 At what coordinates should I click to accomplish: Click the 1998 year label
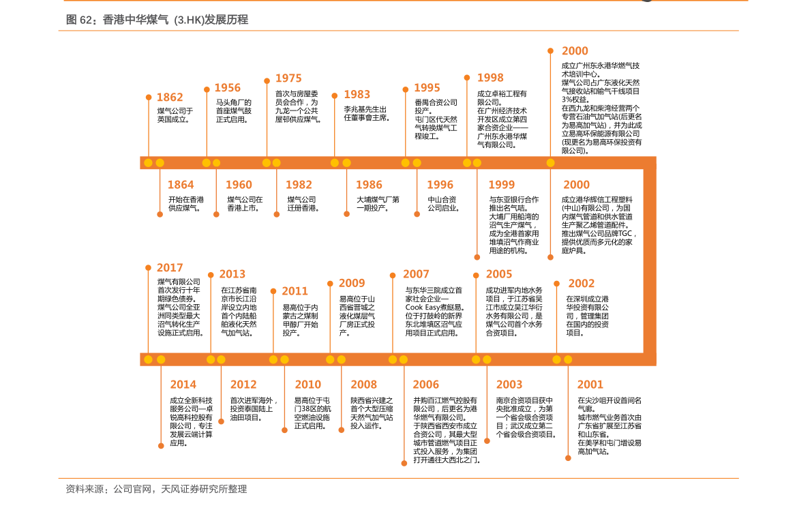pos(490,78)
